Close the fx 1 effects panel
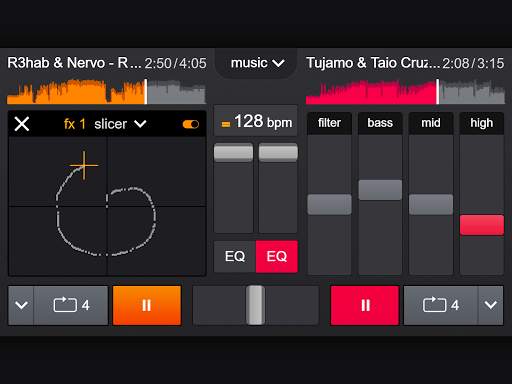The height and width of the screenshot is (384, 512). 22,124
